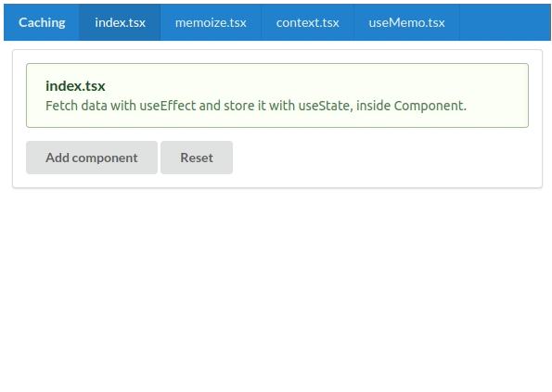Switch to the index.tsx tab
This screenshot has height=392, width=552.
(120, 22)
